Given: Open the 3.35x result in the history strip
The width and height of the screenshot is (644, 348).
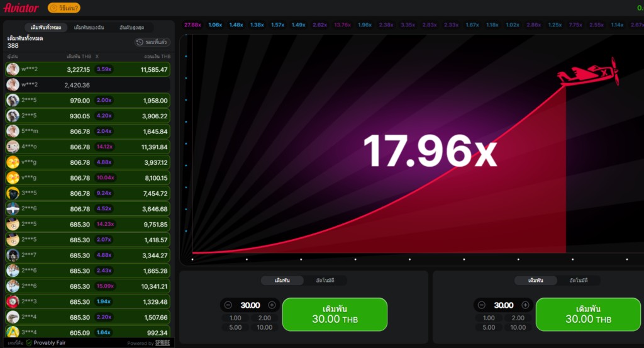Looking at the screenshot, I should [408, 25].
